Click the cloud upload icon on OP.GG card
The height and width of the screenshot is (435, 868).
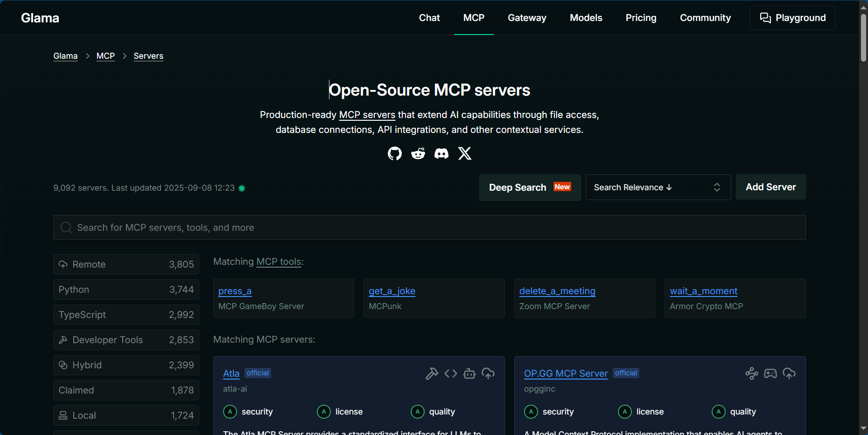(x=789, y=373)
